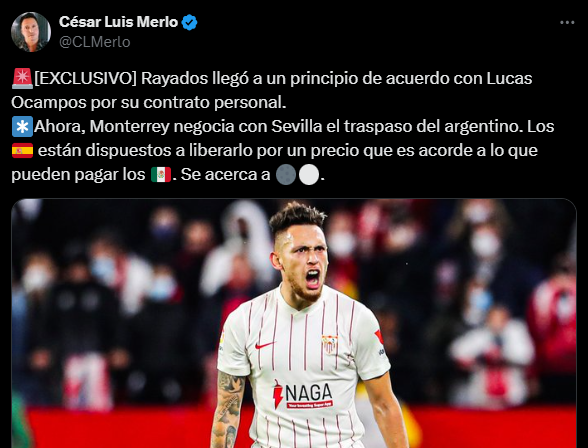
Task: Click the Sevilla crest on the jersey
Action: [x=329, y=344]
